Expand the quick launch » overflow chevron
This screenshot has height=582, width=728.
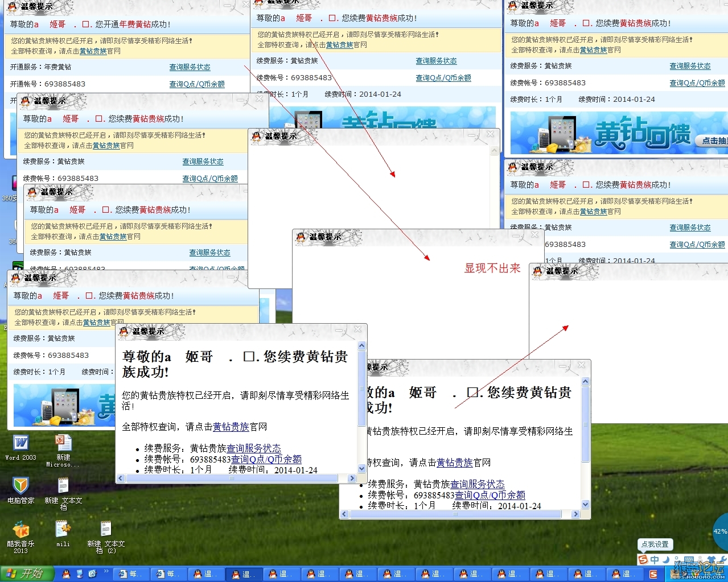click(106, 572)
